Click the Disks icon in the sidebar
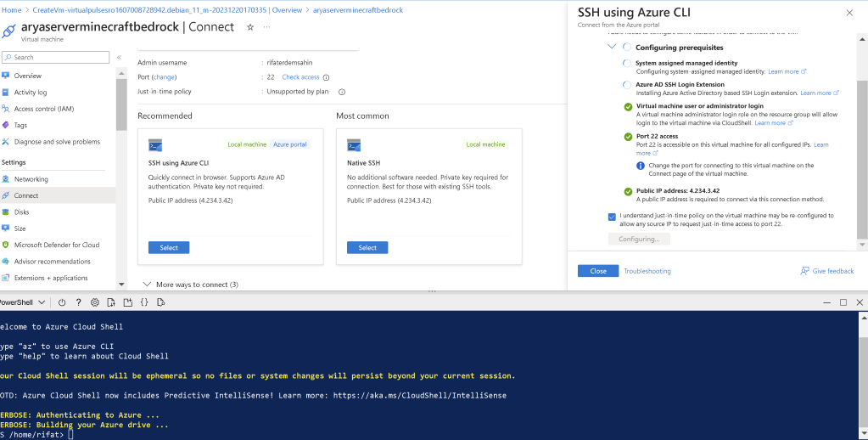The height and width of the screenshot is (440, 868). tap(6, 212)
